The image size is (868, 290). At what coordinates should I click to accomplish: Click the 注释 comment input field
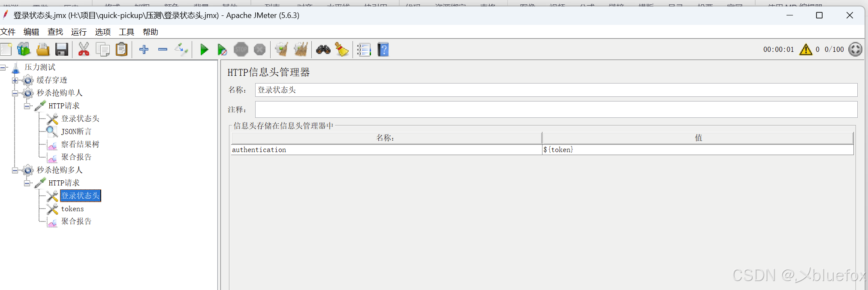pos(556,109)
